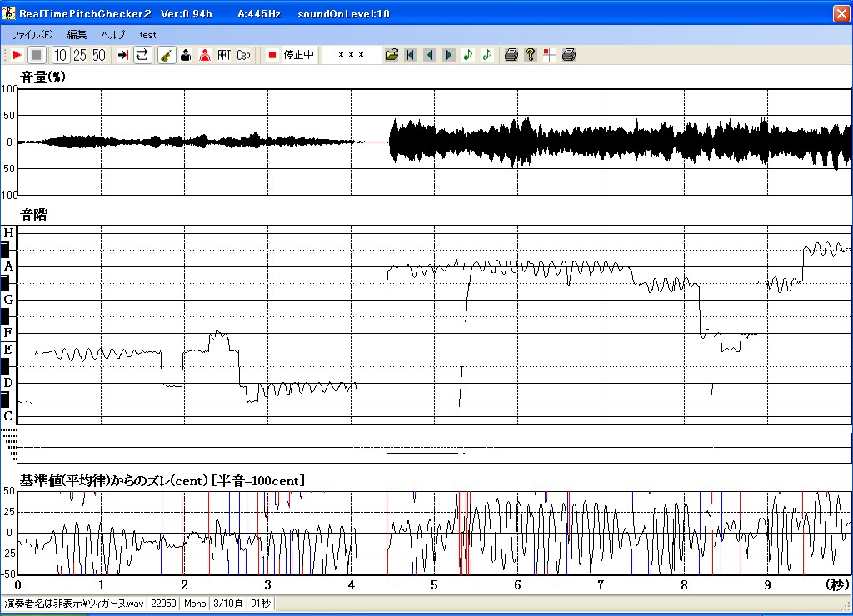Click the 22050 sample rate status cell

point(163,603)
